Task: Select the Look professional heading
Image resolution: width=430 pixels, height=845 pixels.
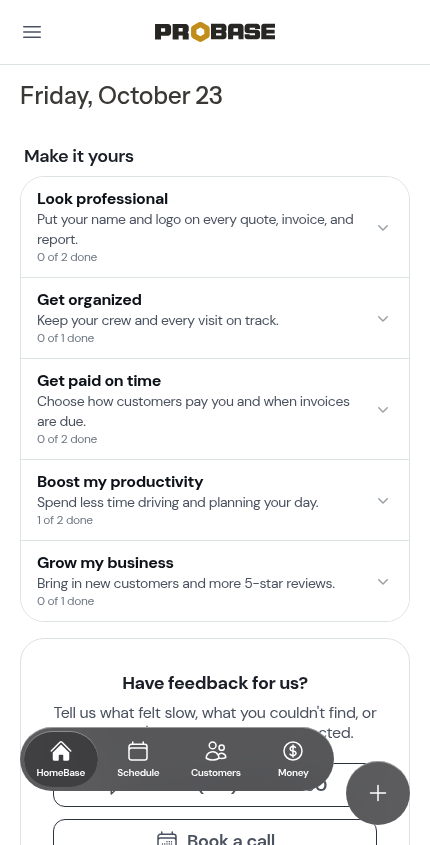Action: point(102,199)
